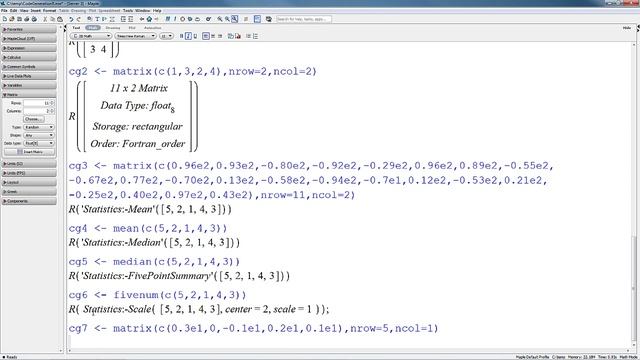Click the Open file icon
This screenshot has width=640, height=360.
click(x=11, y=19)
